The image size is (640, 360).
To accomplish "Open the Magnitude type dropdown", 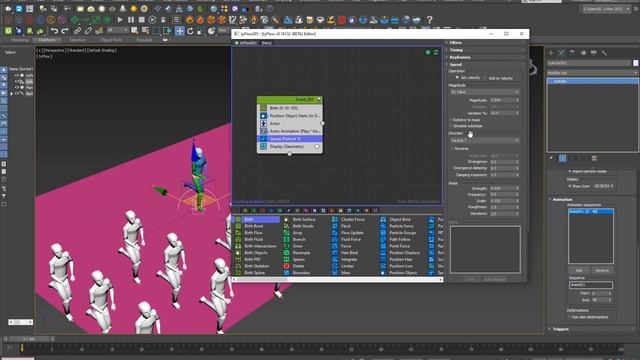I will [484, 92].
